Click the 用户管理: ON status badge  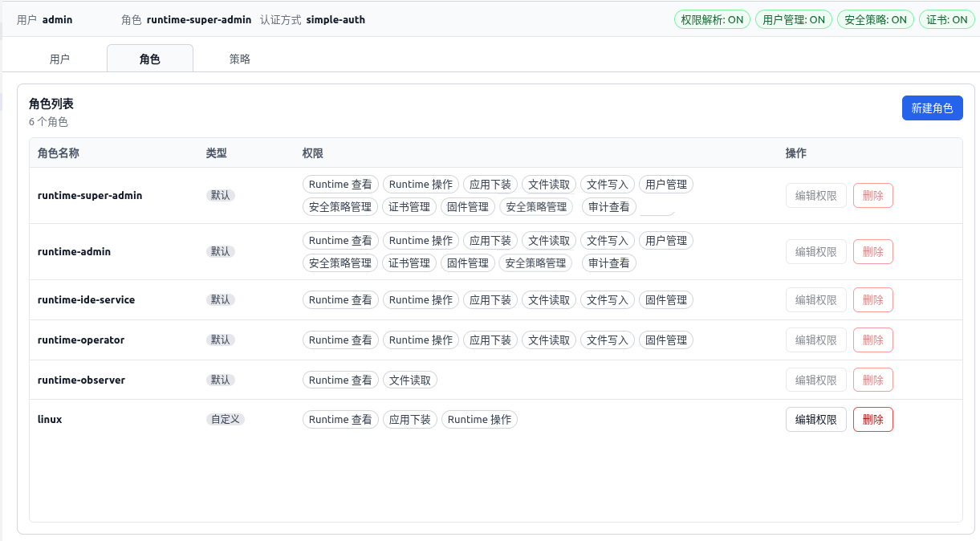pyautogui.click(x=794, y=20)
